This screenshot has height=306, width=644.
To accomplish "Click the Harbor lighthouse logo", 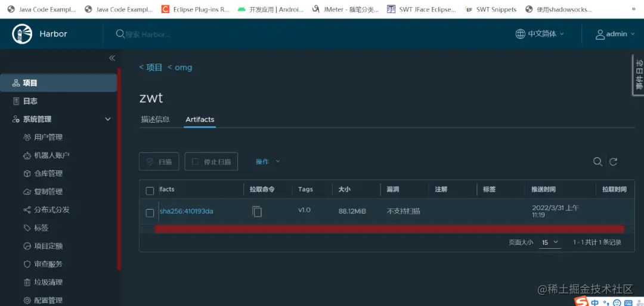I will pos(22,34).
